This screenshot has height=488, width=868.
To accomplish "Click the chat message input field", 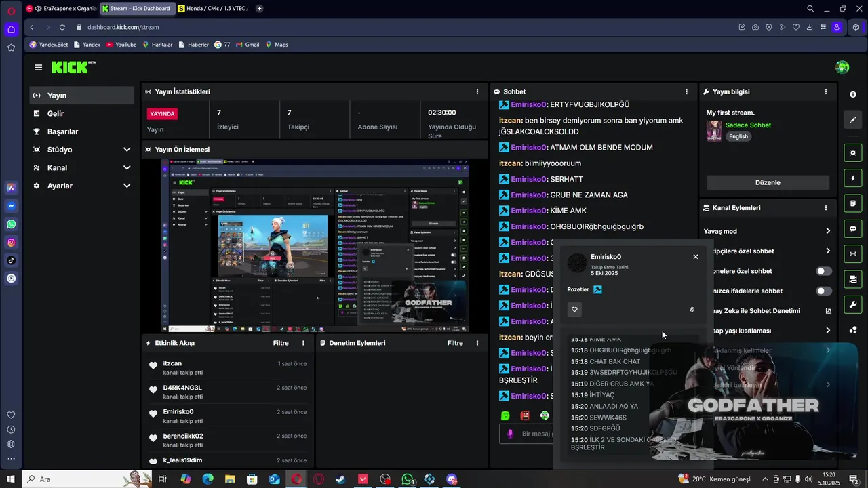I will tap(527, 434).
